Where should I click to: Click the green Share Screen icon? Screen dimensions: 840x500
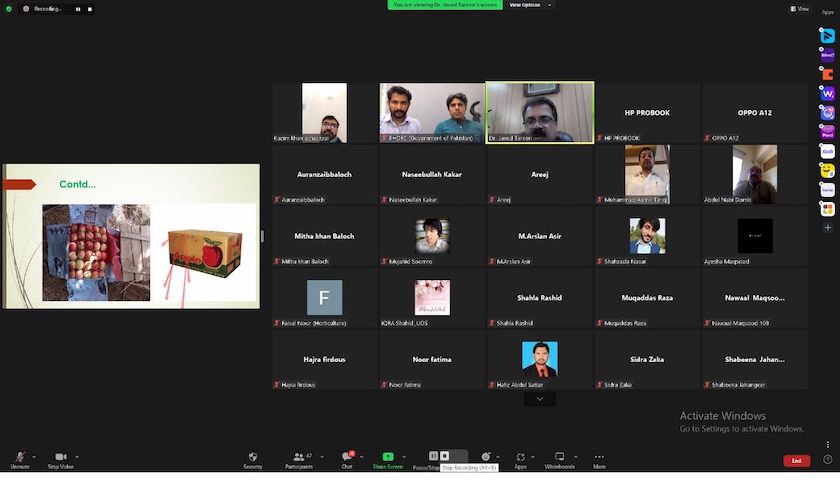[x=388, y=457]
